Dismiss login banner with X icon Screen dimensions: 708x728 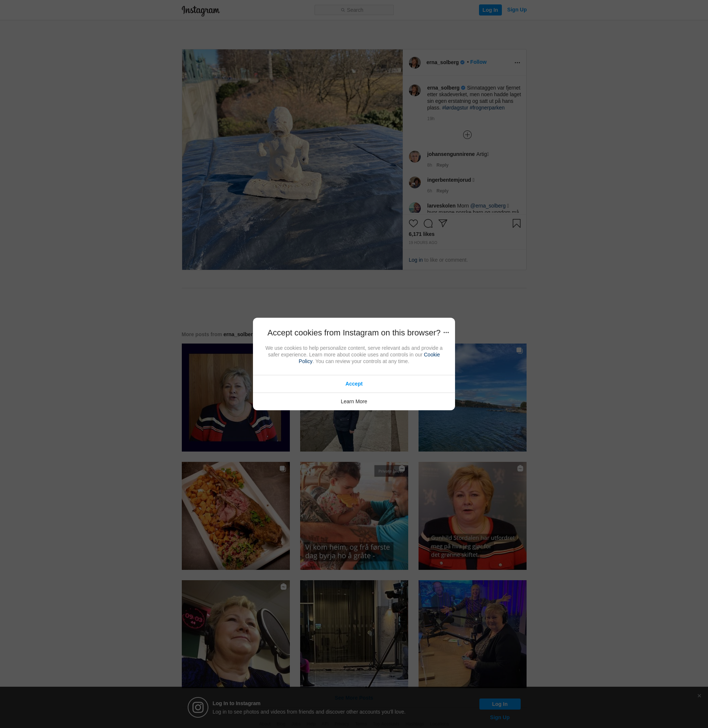(699, 696)
